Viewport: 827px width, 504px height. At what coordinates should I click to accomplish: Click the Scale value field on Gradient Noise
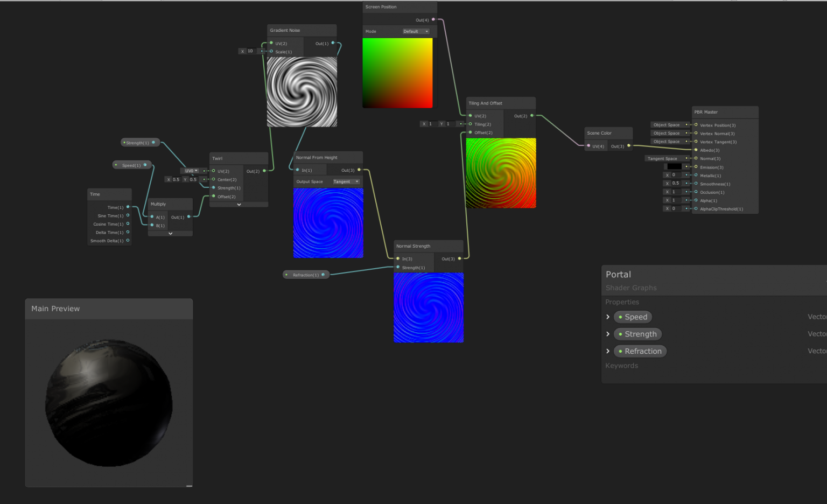(251, 51)
